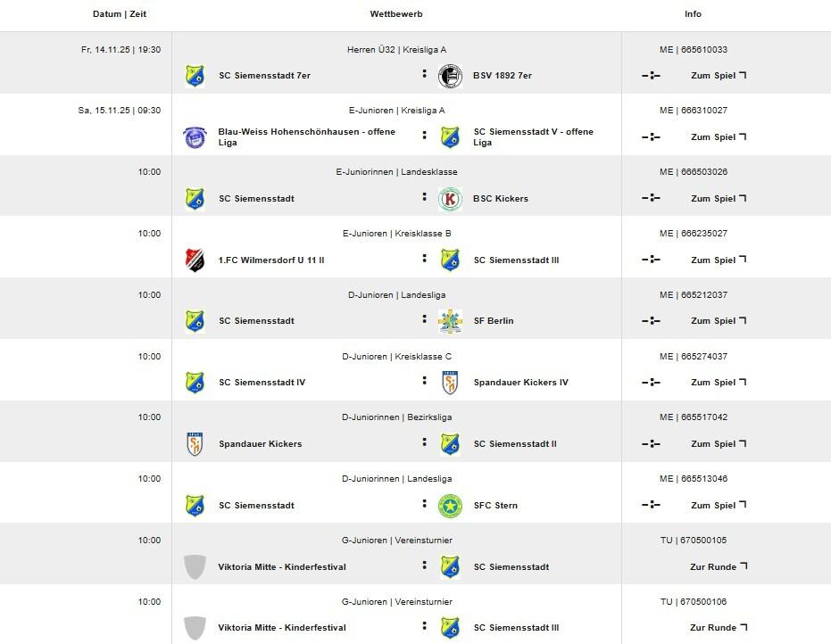
Task: Click the 'Wettbewerb' column header
Action: tap(396, 14)
